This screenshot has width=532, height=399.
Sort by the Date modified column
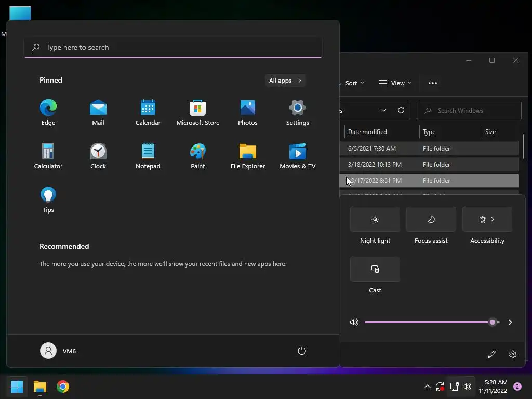point(382,132)
